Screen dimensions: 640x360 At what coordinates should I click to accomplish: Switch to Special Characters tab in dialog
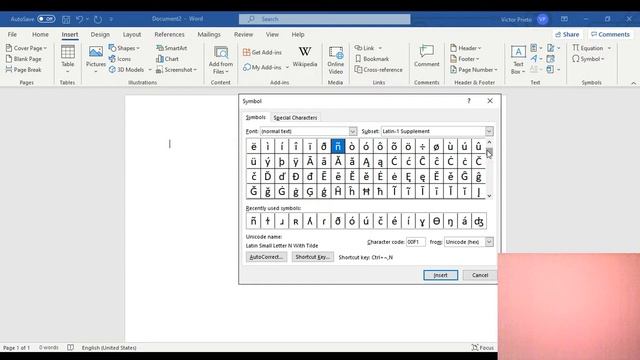click(x=295, y=118)
